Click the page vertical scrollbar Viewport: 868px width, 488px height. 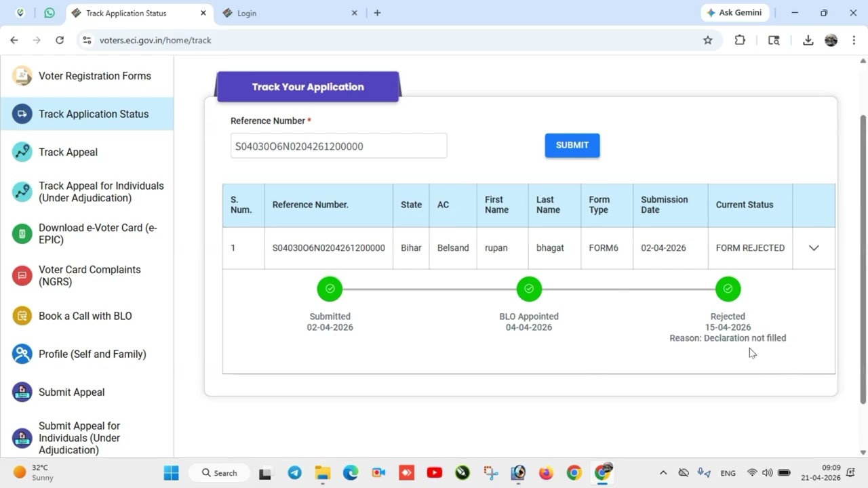(x=863, y=261)
